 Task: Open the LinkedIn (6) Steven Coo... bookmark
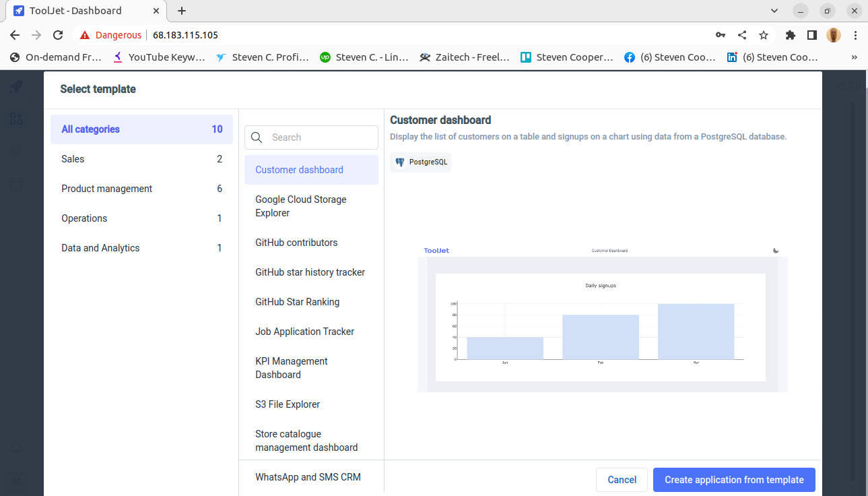772,57
